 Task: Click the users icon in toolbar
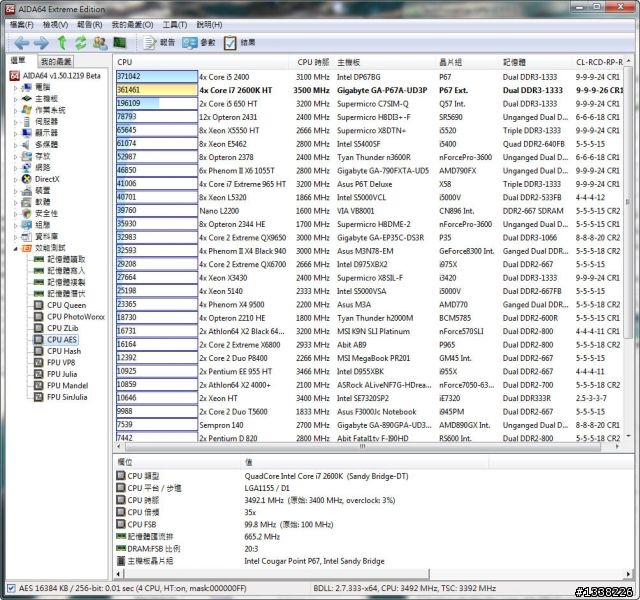pyautogui.click(x=100, y=42)
